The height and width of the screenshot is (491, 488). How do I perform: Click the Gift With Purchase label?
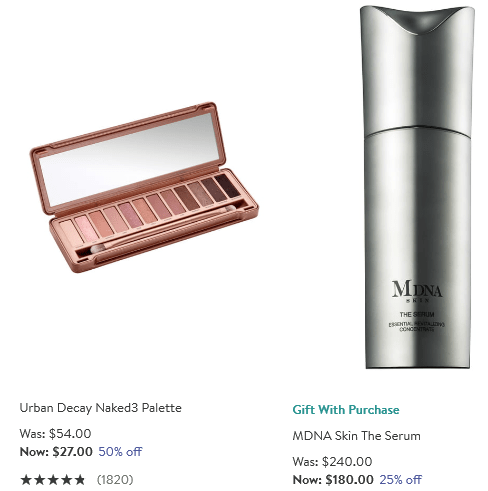pyautogui.click(x=346, y=410)
